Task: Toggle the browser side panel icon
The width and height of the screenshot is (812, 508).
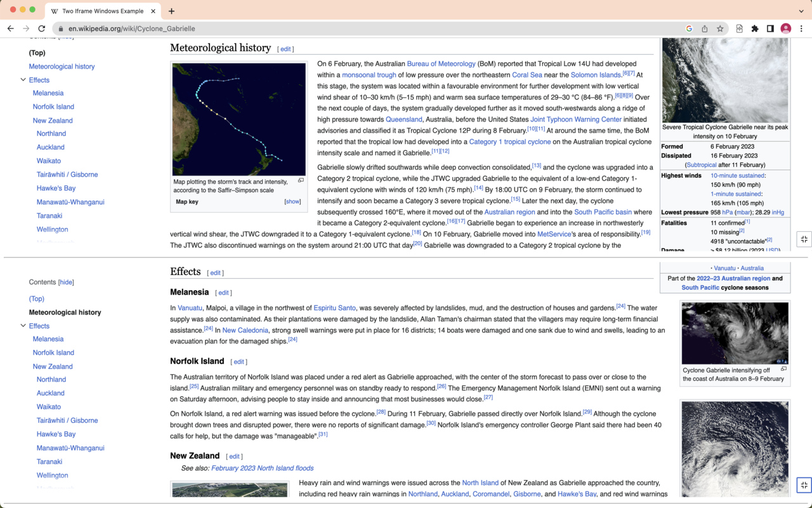Action: coord(770,29)
